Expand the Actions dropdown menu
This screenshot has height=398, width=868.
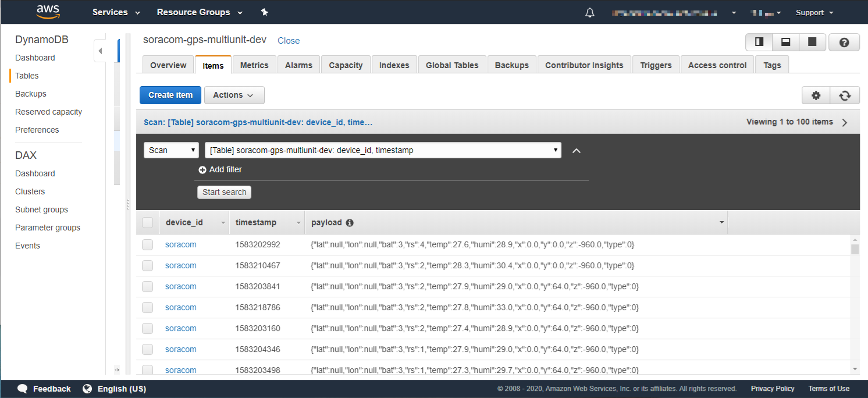click(x=234, y=95)
